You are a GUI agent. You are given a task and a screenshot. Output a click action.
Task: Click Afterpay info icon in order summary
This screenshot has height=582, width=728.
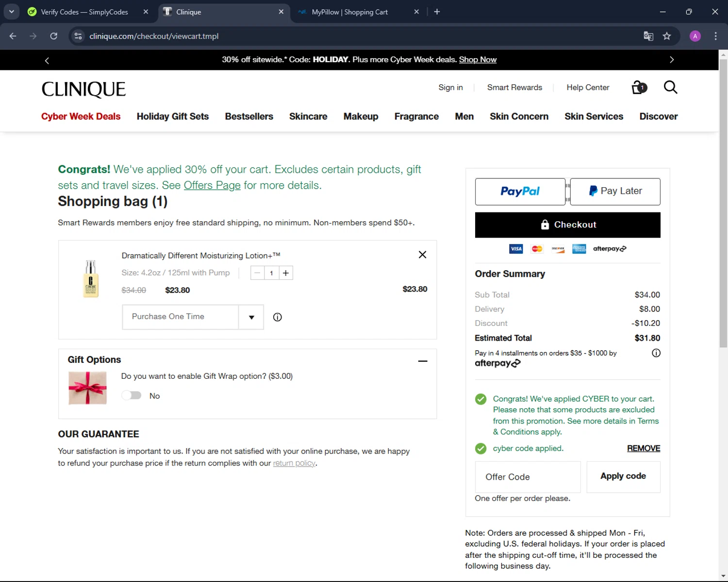[x=656, y=353]
